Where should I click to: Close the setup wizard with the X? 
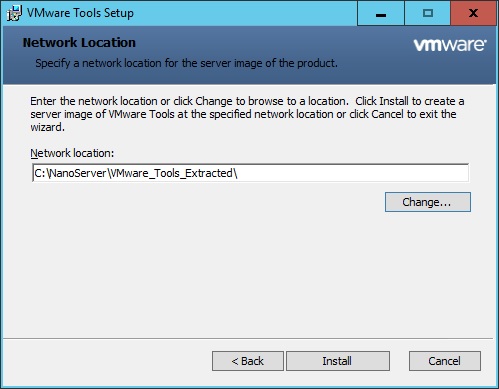pos(473,13)
